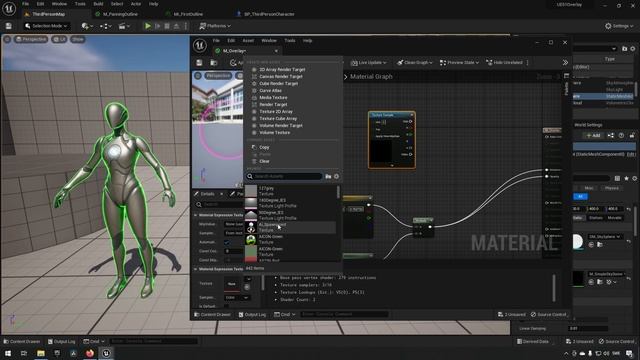
Task: Click the Copy icon entry in popup
Action: pos(254,147)
